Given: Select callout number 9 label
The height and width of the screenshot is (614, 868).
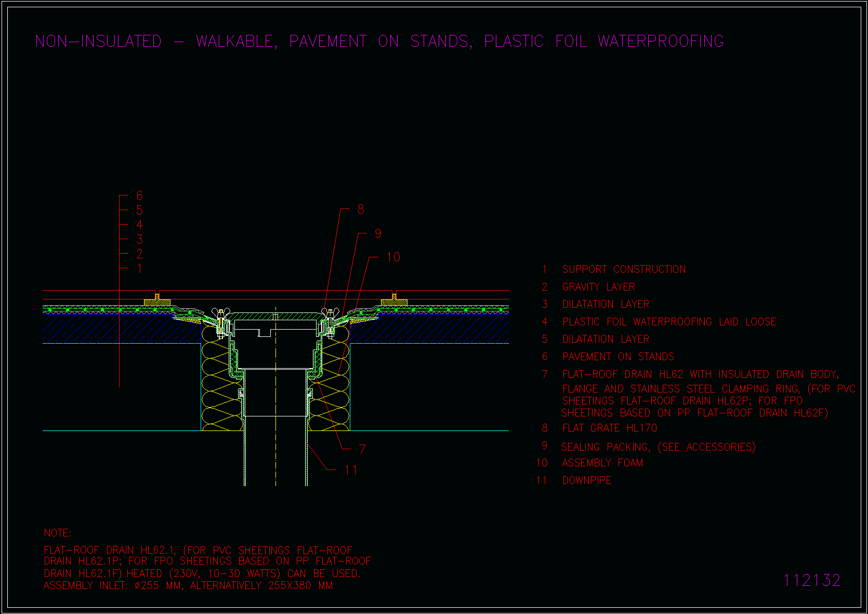Looking at the screenshot, I should (x=378, y=234).
